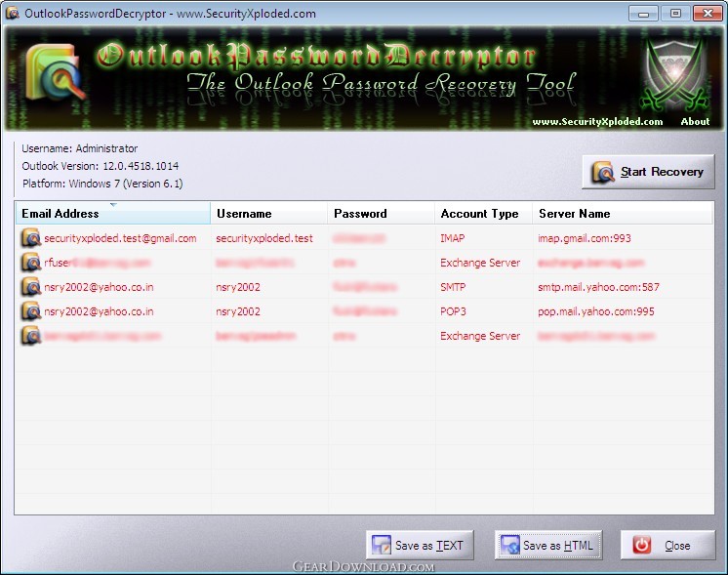Sort by the Server Name column header
The image size is (728, 575).
tap(623, 214)
